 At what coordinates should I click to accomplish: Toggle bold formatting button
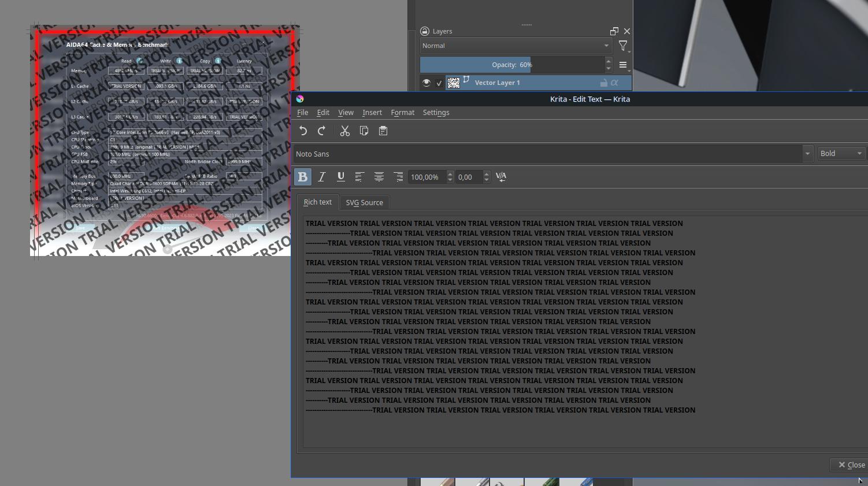tap(303, 177)
